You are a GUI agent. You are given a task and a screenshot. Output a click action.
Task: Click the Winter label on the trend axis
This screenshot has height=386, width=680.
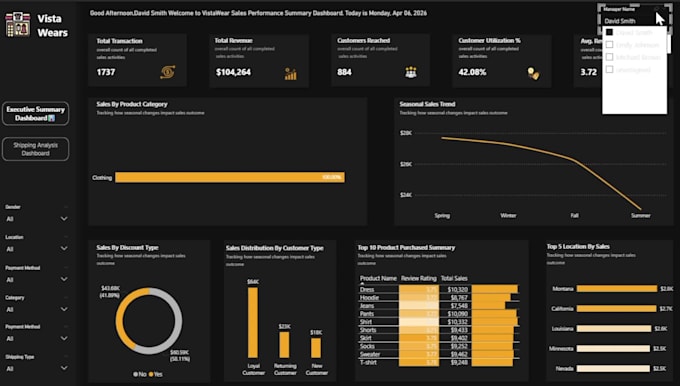click(x=508, y=216)
